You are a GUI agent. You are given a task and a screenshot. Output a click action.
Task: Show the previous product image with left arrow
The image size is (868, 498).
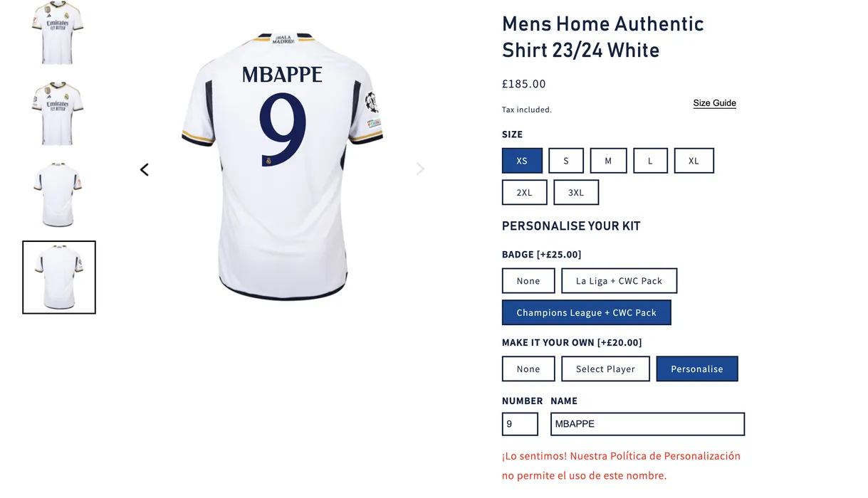(145, 169)
